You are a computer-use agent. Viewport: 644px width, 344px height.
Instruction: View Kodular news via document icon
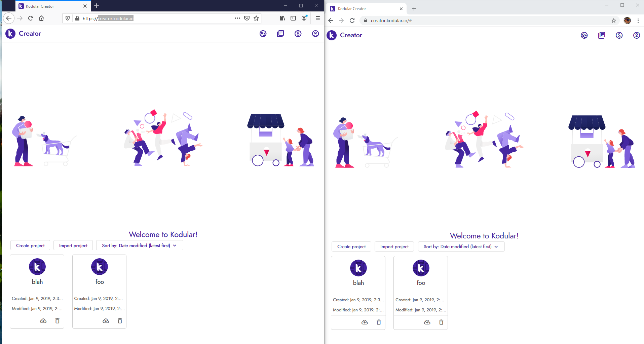pyautogui.click(x=280, y=34)
